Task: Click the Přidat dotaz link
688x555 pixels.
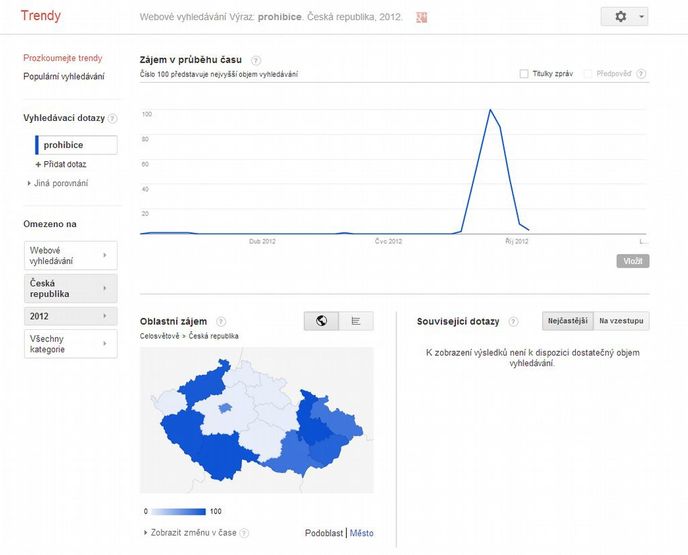Action: click(64, 165)
